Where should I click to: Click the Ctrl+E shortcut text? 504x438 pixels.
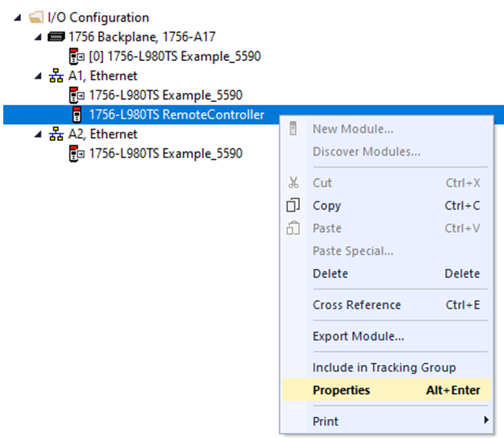pos(463,305)
